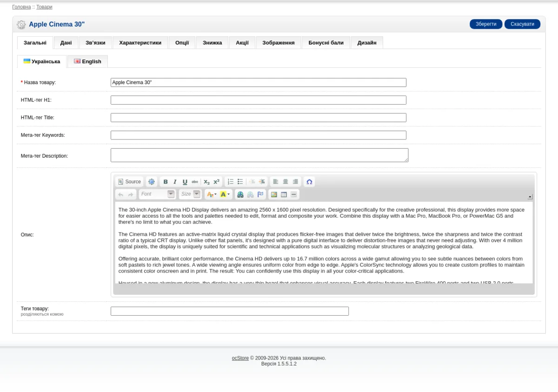Insert a numbered list
Screen dimensions: 558x392
coord(231,182)
